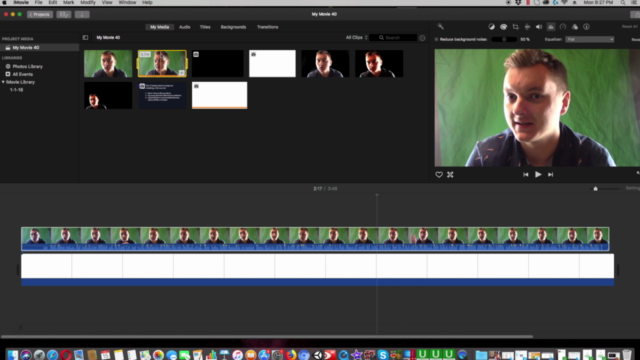
Task: Switch to the Transitions tab
Action: (x=267, y=27)
